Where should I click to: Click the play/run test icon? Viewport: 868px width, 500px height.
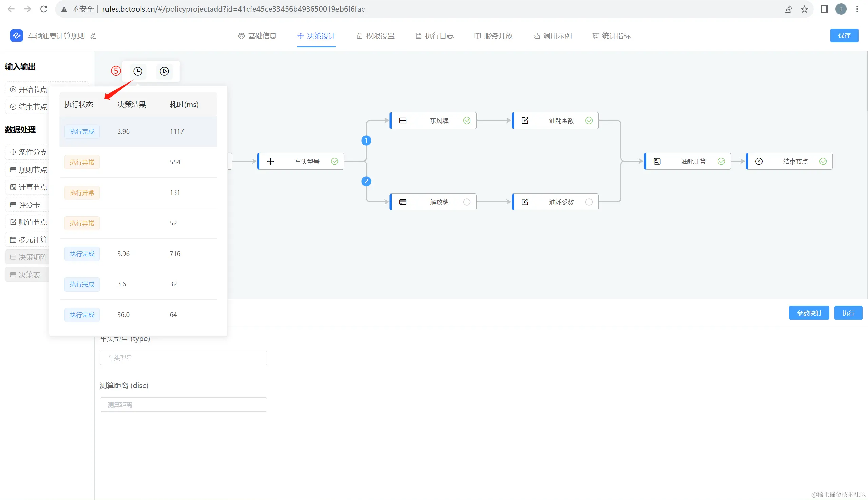tap(164, 71)
